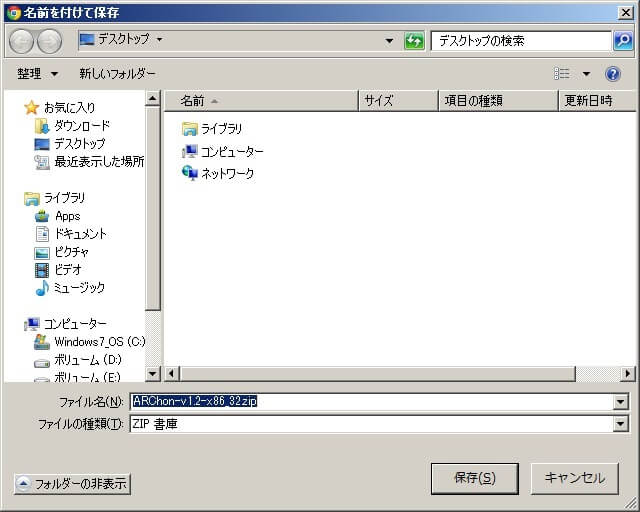The width and height of the screenshot is (640, 512).
Task: Select the ダウンロード label in favorites
Action: pos(82,126)
